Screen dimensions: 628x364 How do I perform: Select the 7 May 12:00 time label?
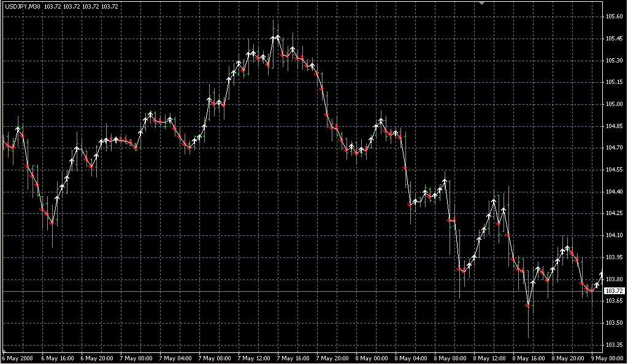tap(254, 358)
